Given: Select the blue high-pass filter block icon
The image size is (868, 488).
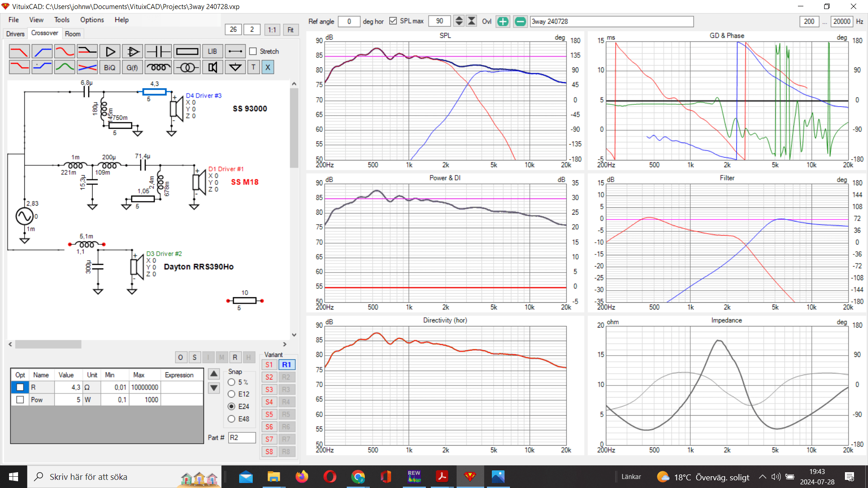Looking at the screenshot, I should 42,52.
